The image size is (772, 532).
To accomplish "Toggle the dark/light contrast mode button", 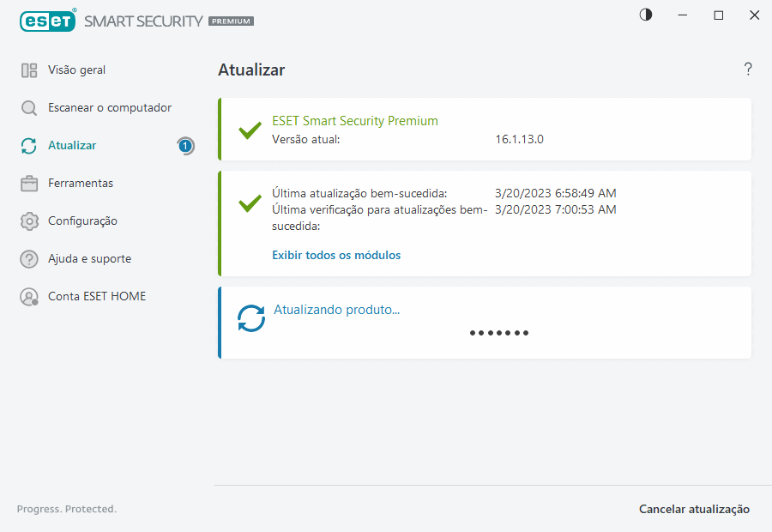I will pos(646,15).
